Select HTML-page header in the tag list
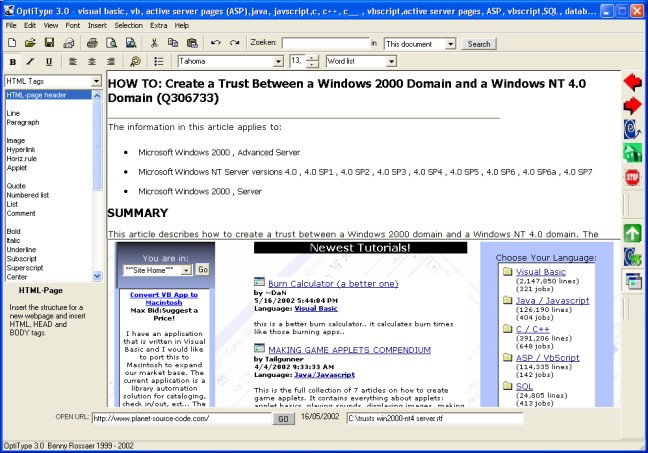 click(48, 95)
